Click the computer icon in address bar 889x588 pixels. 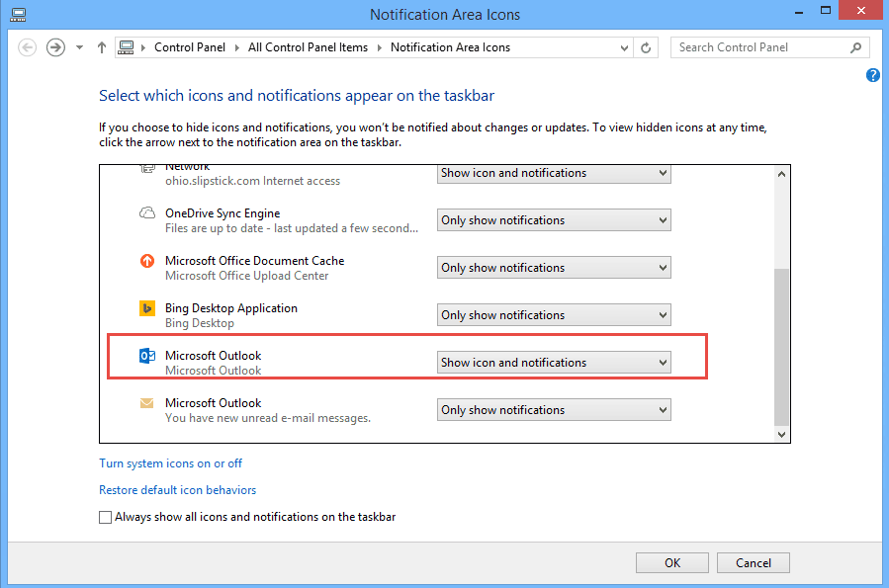tap(126, 47)
